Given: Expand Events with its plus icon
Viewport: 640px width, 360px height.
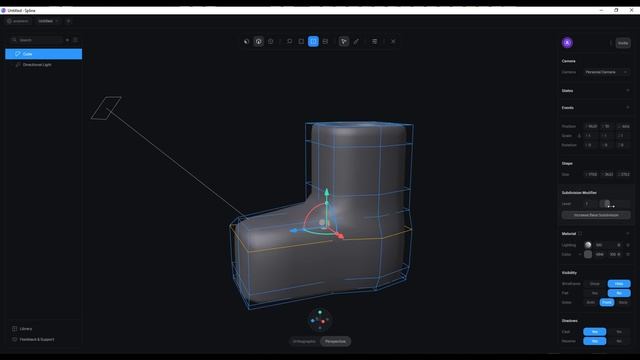Looking at the screenshot, I should click(628, 108).
